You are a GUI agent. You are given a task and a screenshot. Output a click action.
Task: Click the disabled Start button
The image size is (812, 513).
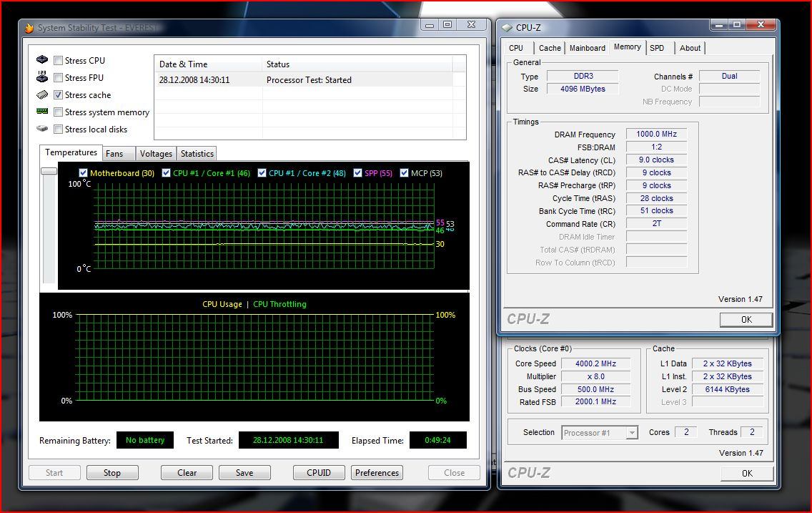(54, 473)
